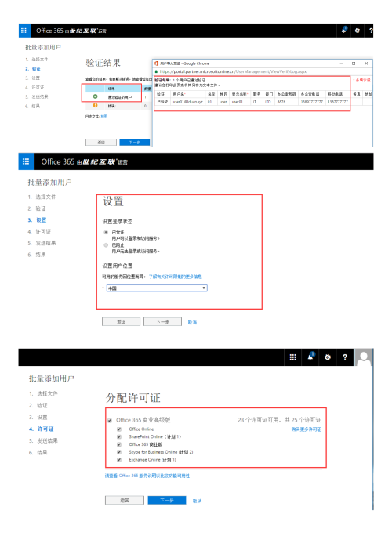Open app launcher on the 设置 page
Viewport: 392px width, 554px height.
coord(26,161)
